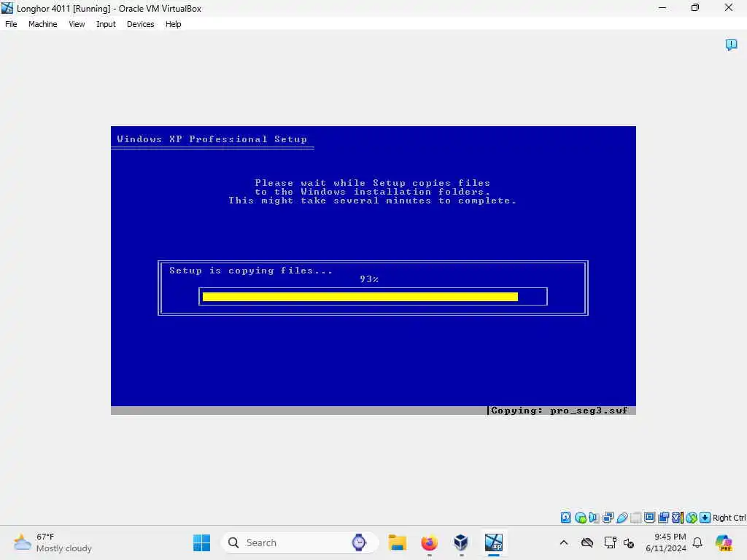Click the taskbar Search box
This screenshot has width=747, height=560.
coord(300,542)
